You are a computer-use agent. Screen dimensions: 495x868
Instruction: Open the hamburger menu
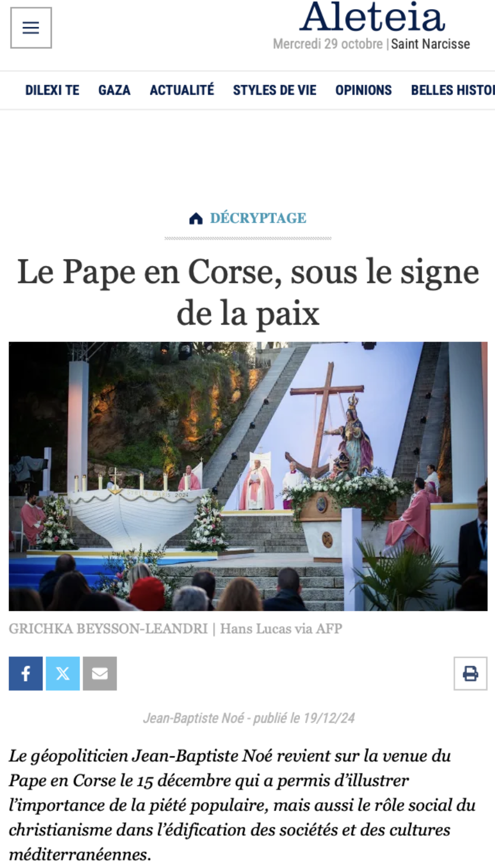(31, 28)
